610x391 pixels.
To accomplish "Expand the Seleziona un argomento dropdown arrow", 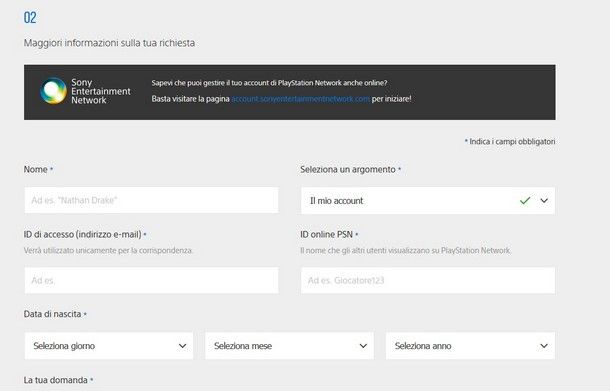I will tap(544, 201).
